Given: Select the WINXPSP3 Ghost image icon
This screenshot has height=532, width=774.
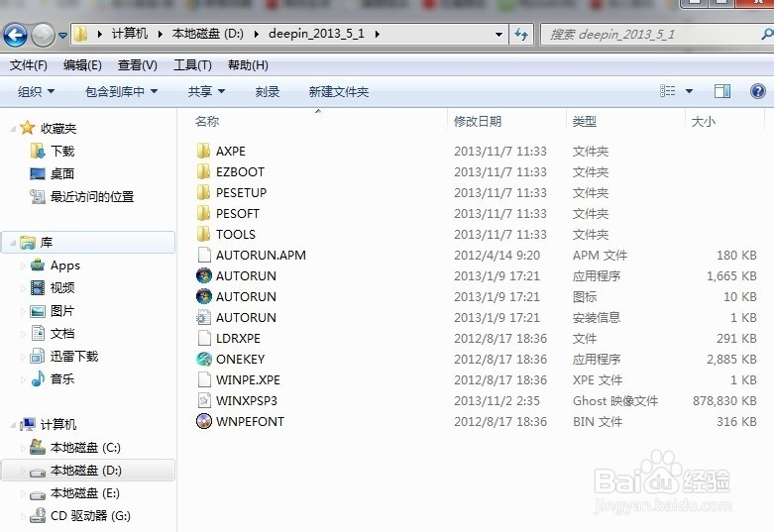Looking at the screenshot, I should coord(204,400).
